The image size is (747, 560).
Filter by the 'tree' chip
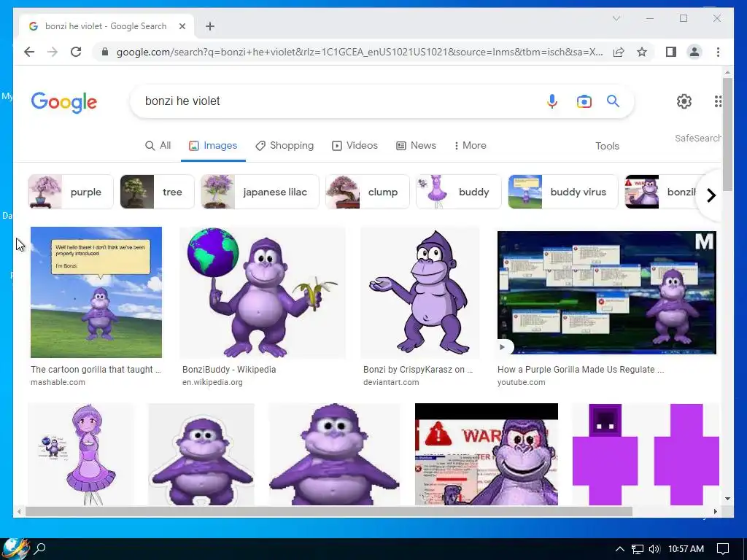coord(158,192)
